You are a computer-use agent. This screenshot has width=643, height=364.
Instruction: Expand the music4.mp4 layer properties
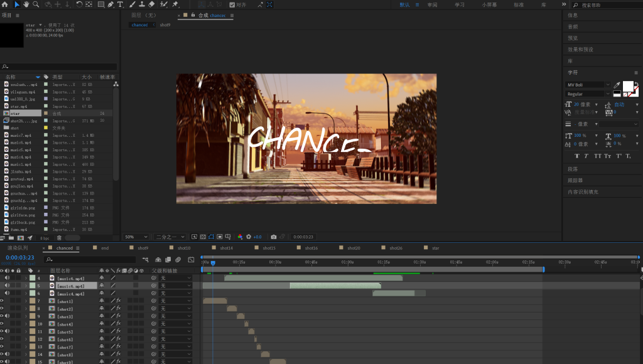tap(26, 294)
